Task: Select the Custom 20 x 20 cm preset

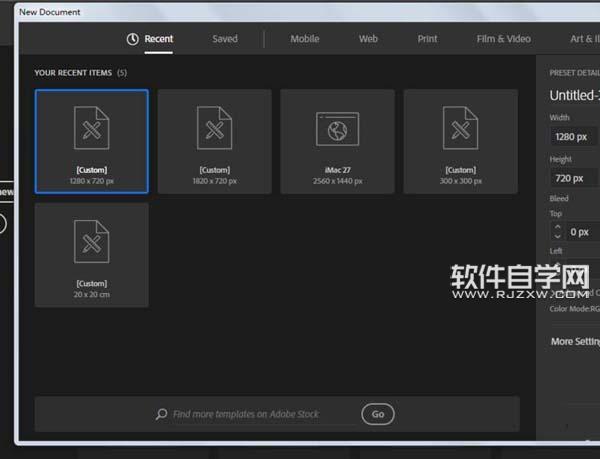Action: coord(91,255)
